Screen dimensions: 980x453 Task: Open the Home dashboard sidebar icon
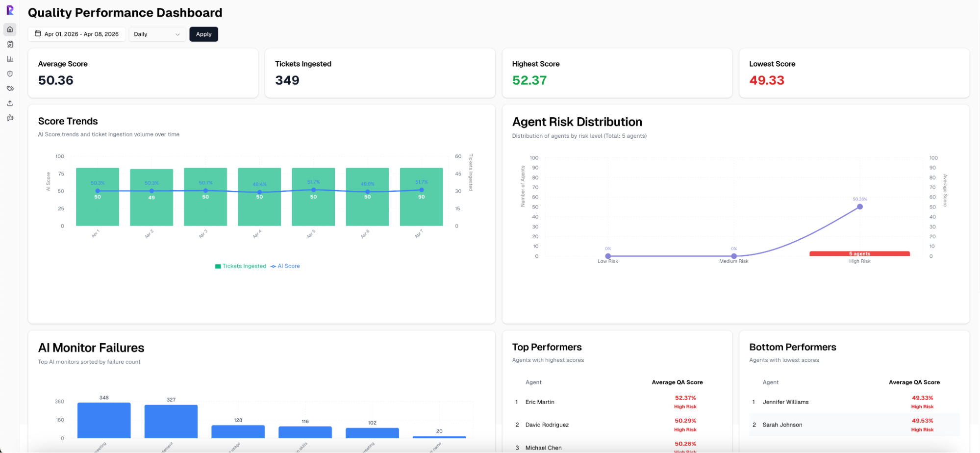[10, 29]
